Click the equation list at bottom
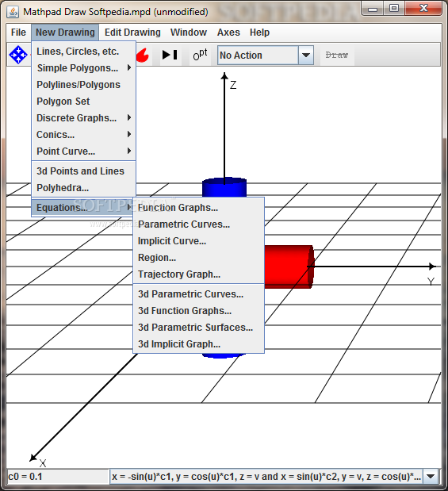This screenshot has width=448, height=491. point(266,476)
